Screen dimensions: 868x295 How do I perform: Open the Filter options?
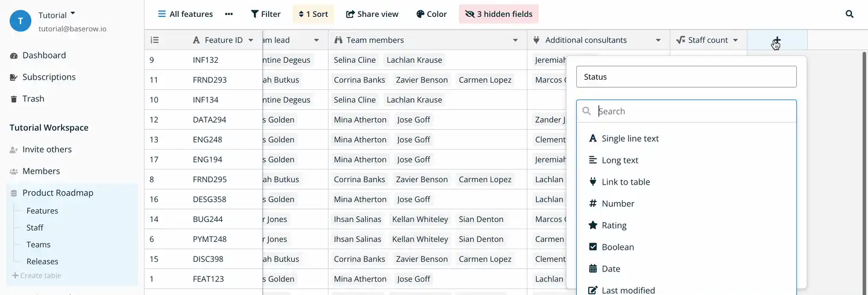(266, 14)
